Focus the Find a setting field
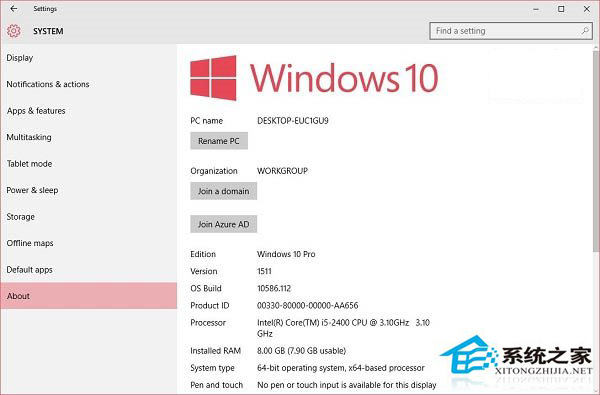Screen dimensions: 600x395 pyautogui.click(x=511, y=31)
